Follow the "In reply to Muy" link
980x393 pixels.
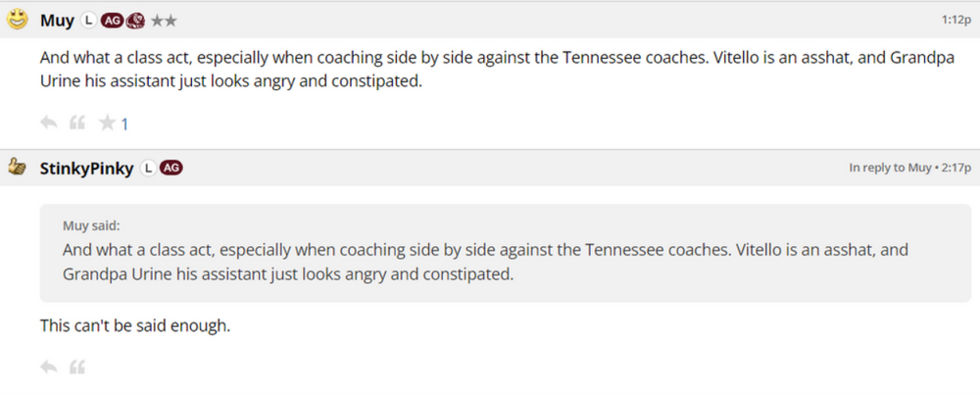(890, 169)
